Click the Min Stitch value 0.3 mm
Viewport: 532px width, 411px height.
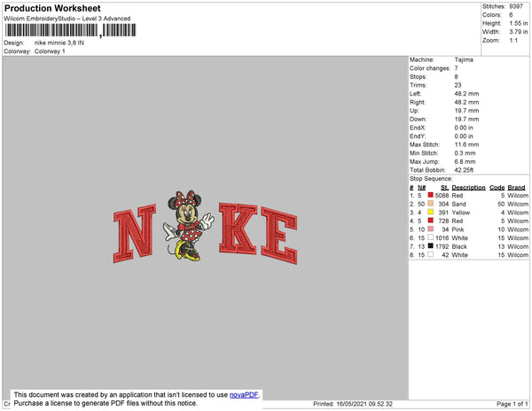(x=465, y=153)
